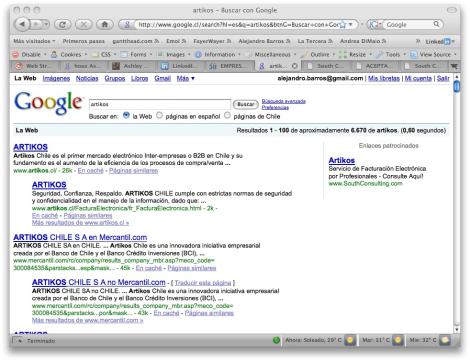
Task: Open the 'FayerWayer' feed bookmark
Action: point(213,41)
